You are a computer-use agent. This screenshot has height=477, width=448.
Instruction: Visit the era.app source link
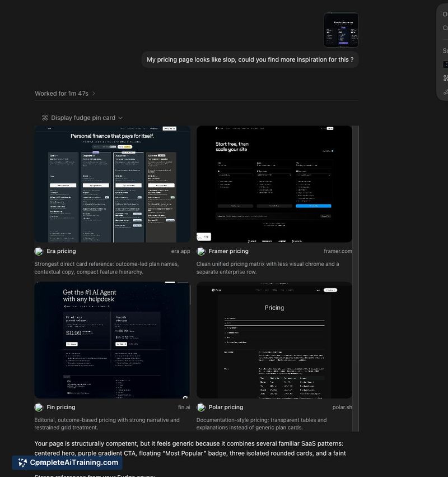tap(180, 251)
